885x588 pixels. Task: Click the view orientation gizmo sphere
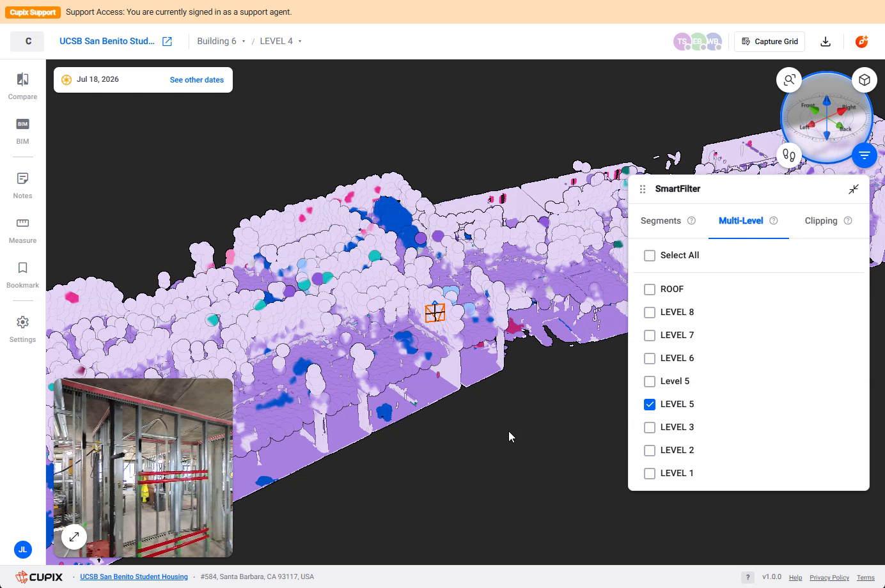tap(826, 118)
